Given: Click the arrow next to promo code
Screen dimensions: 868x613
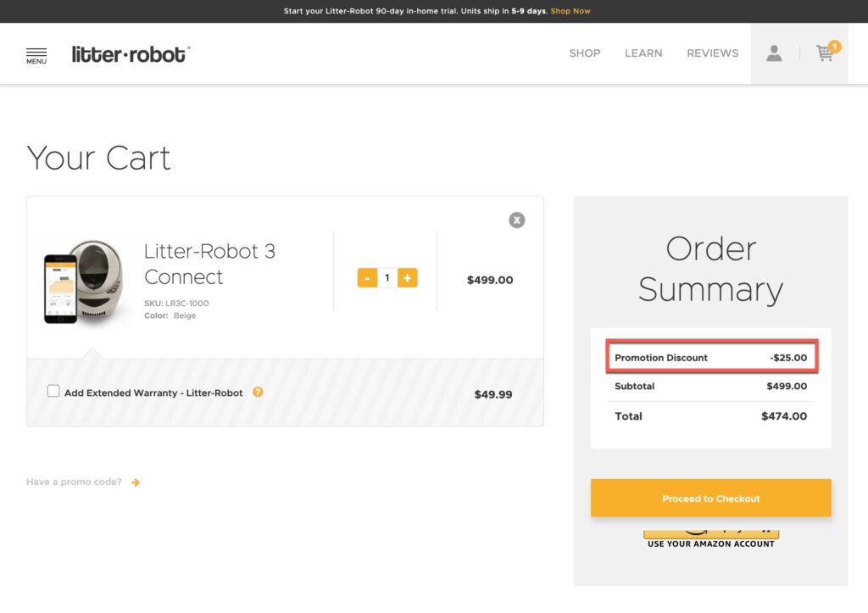Looking at the screenshot, I should [135, 481].
